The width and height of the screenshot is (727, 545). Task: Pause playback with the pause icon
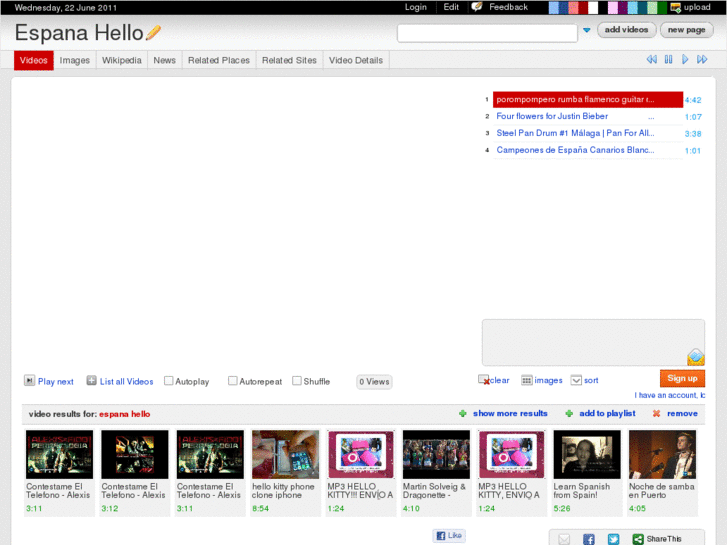pyautogui.click(x=668, y=59)
